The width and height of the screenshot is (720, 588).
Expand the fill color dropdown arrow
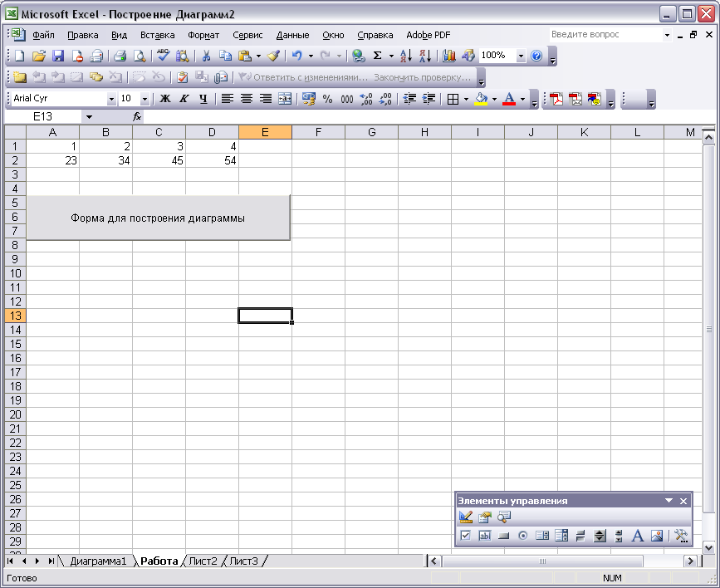[x=495, y=99]
